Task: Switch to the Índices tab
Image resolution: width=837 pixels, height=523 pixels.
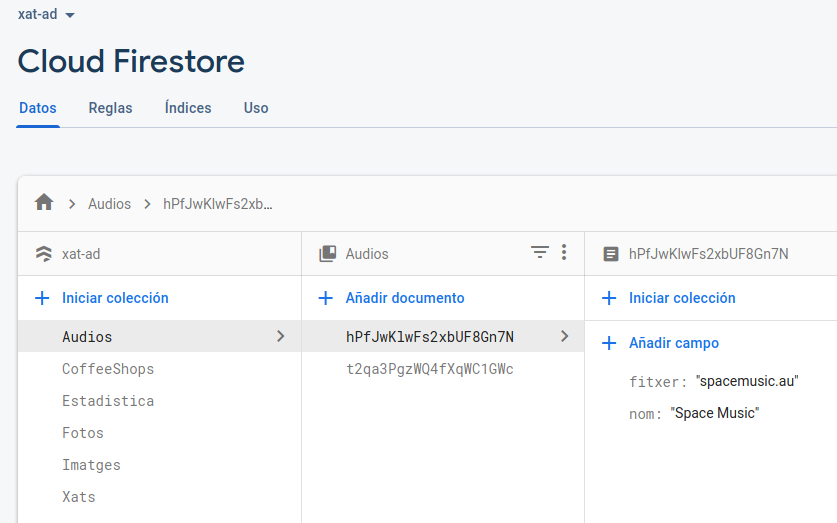Action: click(x=188, y=108)
